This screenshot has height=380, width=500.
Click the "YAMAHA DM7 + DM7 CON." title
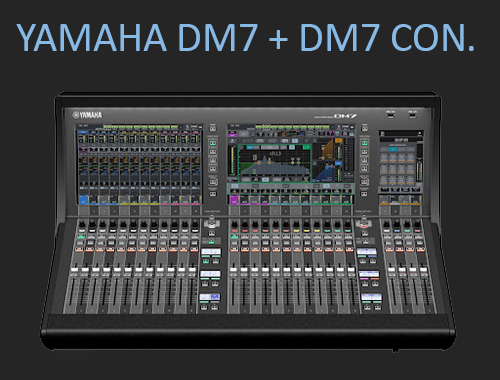coord(246,37)
